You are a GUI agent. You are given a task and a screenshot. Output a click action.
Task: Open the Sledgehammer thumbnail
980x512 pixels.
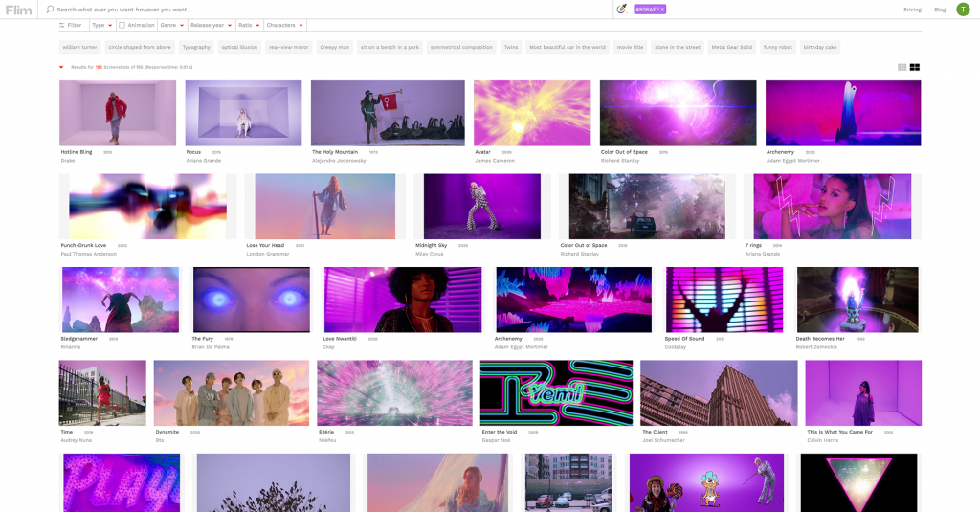pos(121,300)
